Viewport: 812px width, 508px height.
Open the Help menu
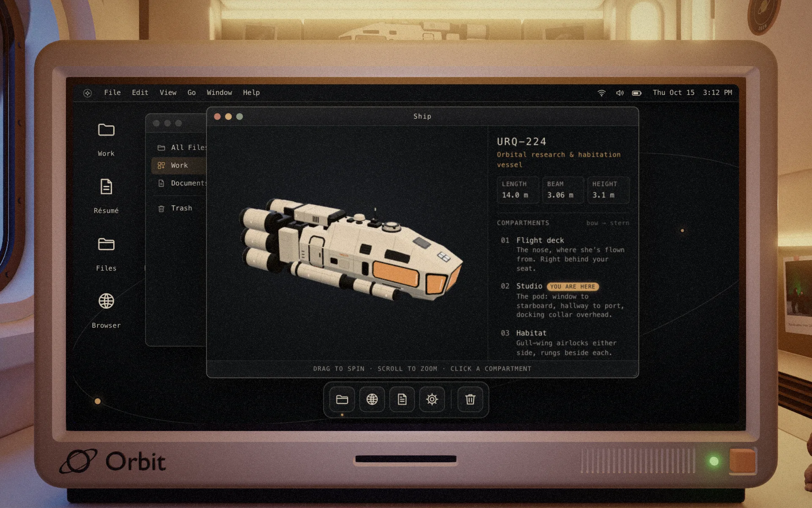(251, 93)
